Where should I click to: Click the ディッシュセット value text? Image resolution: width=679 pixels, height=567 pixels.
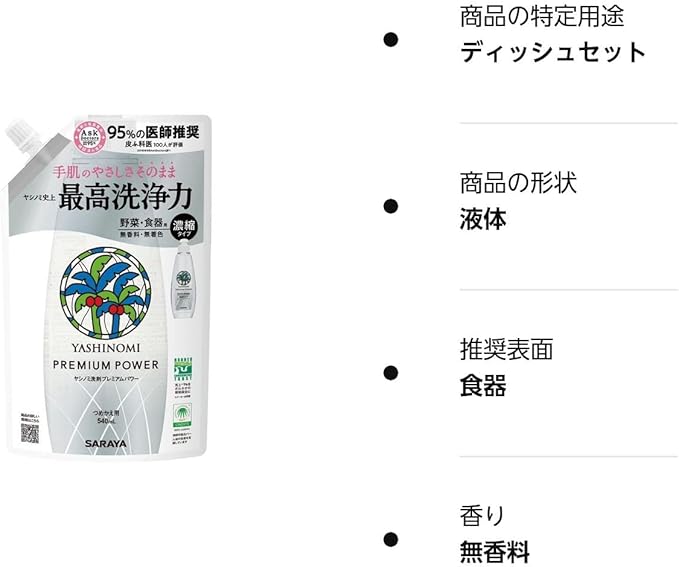(553, 52)
